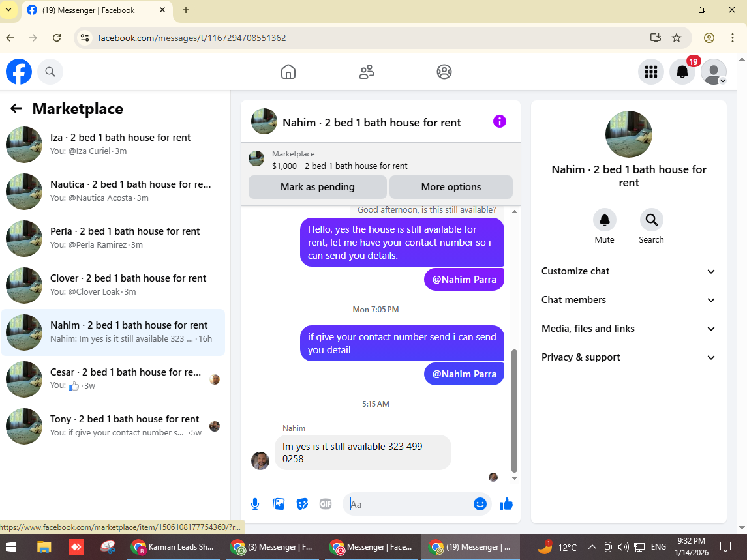Open the Notifications bell with 19 badge
Screen dimensions: 747x560
pos(682,72)
